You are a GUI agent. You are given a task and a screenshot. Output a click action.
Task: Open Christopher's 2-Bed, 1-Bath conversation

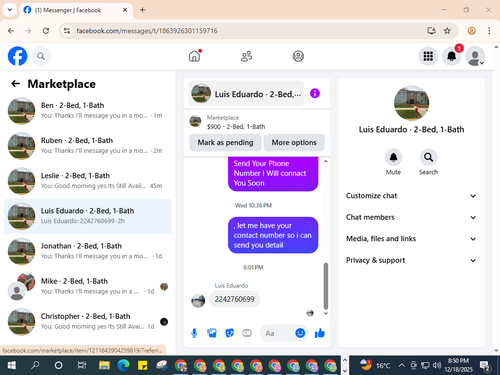pyautogui.click(x=88, y=322)
